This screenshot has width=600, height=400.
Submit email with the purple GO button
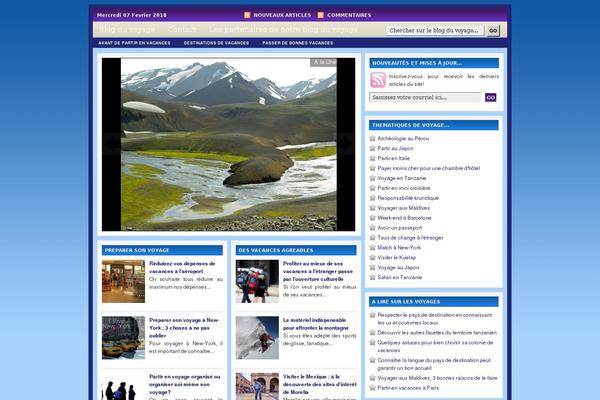490,97
